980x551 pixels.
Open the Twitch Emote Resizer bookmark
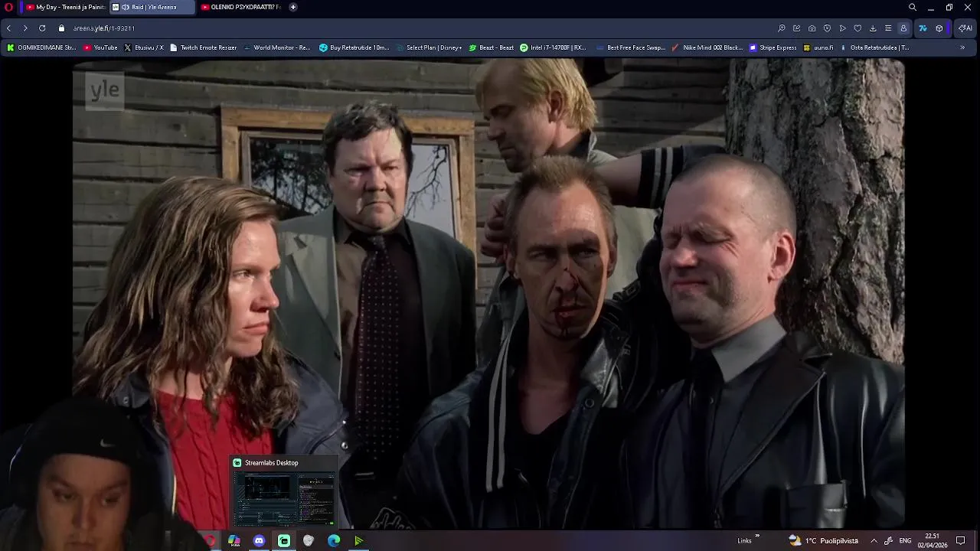pos(204,47)
